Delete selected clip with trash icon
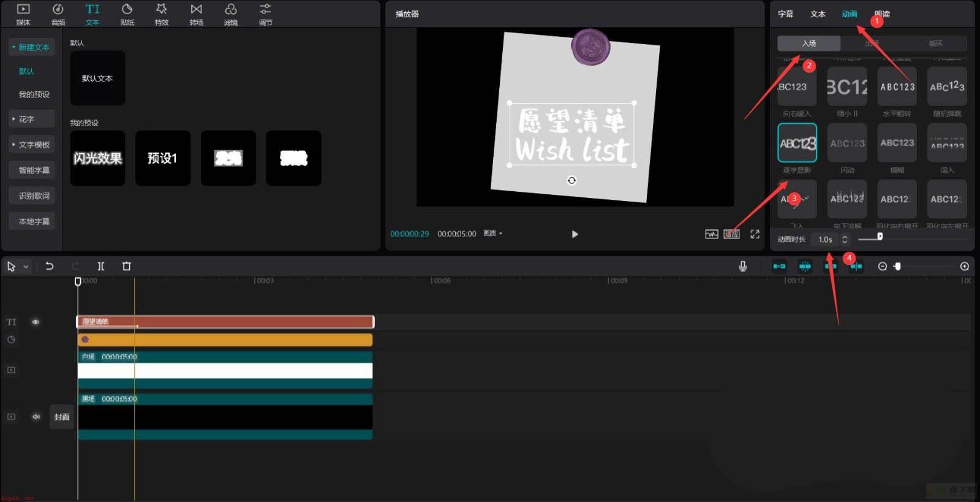Viewport: 980px width, 502px height. (x=127, y=266)
